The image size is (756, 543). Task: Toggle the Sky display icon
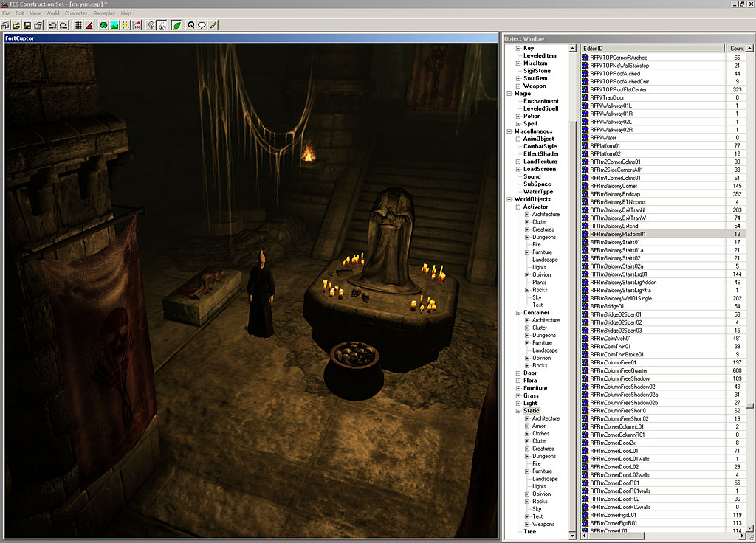(162, 25)
